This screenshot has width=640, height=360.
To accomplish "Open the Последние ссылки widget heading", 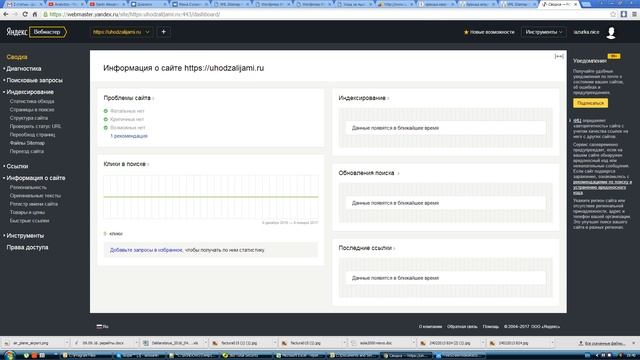I will [x=365, y=248].
